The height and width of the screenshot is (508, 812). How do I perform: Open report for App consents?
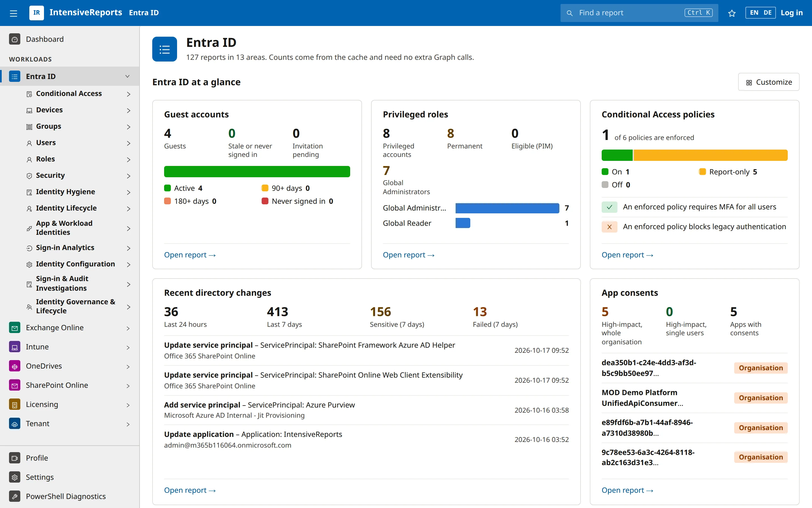coord(627,490)
